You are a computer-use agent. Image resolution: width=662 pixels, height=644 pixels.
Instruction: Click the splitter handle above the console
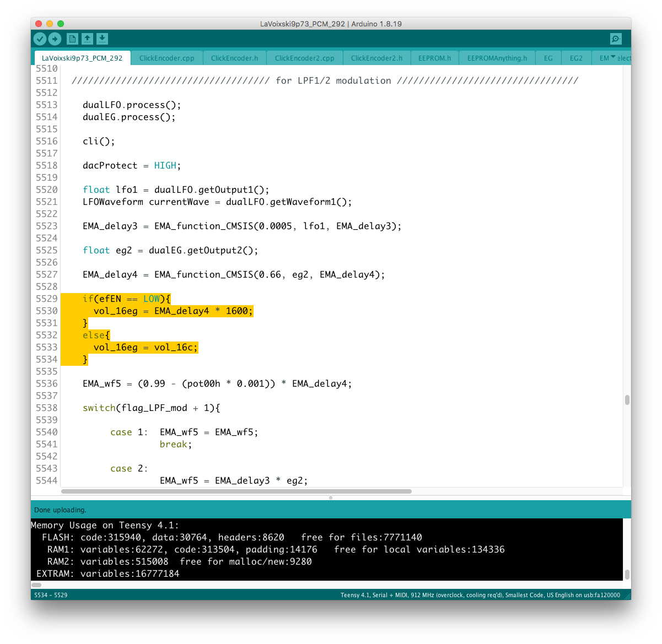coord(331,497)
